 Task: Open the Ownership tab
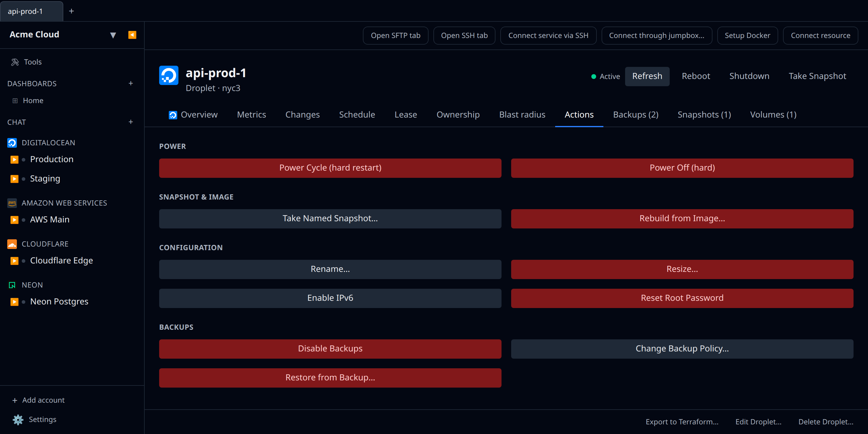458,115
